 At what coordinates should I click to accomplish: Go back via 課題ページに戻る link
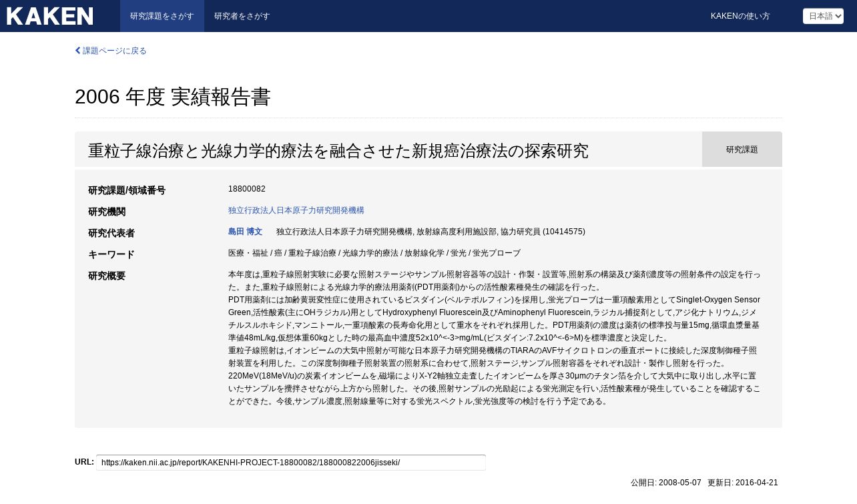pos(111,51)
